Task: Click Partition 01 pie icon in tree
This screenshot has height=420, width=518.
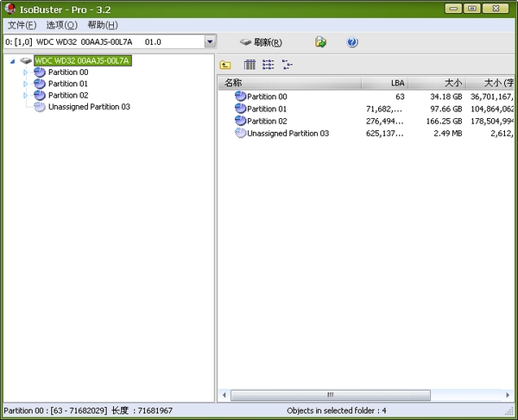Action: 40,84
